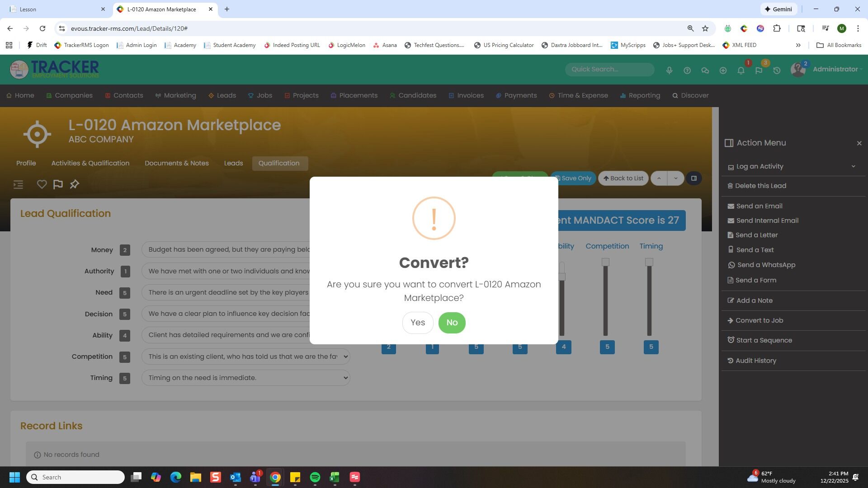Expand the Log an Activity chevron
Viewport: 868px width, 488px height.
pyautogui.click(x=853, y=166)
